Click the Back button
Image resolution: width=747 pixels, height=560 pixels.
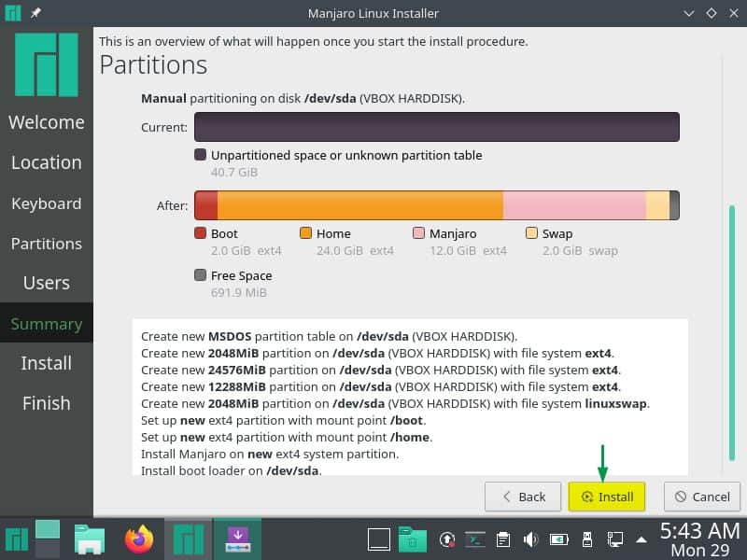pos(523,497)
